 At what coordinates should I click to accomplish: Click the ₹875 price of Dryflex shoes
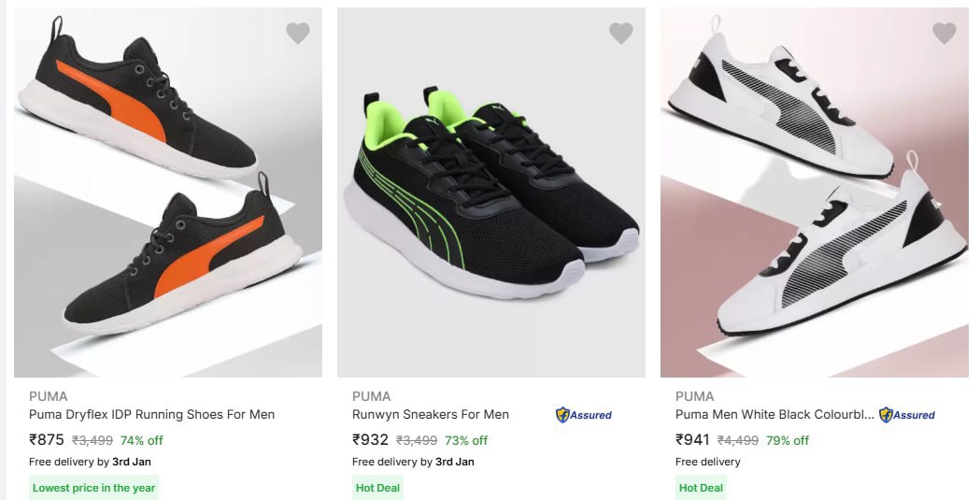click(47, 439)
